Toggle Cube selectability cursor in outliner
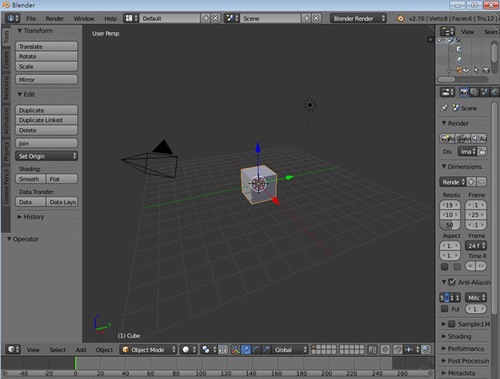500x379 pixels. 476,70
